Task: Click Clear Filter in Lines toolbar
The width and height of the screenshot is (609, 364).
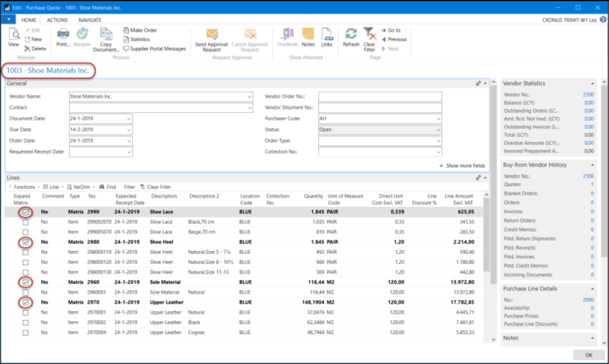Action: click(156, 187)
